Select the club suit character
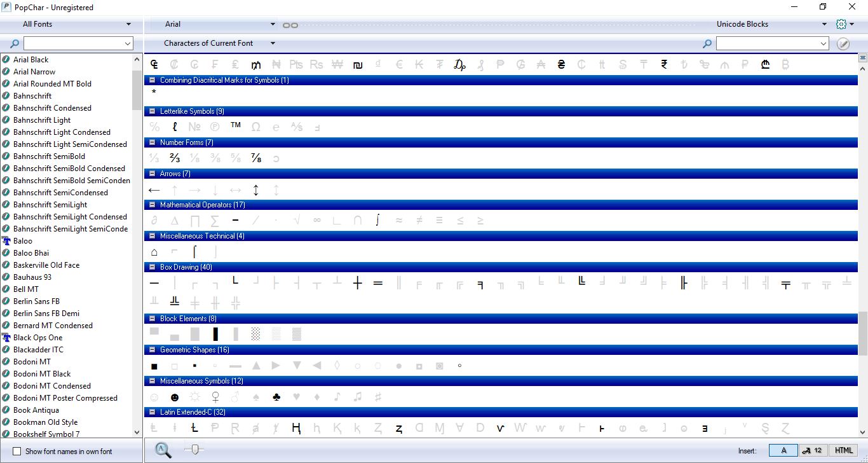 point(276,397)
